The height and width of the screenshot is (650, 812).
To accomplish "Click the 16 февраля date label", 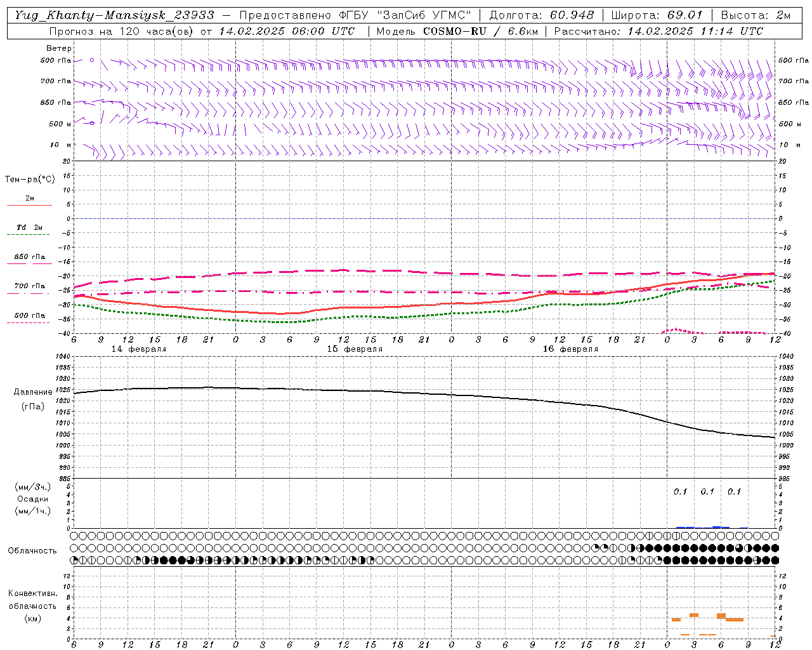I will [x=570, y=349].
